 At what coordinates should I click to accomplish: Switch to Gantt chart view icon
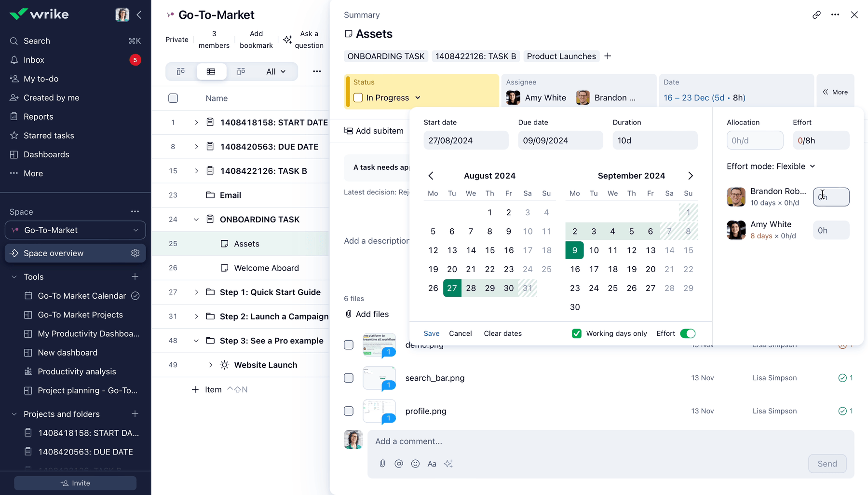[x=241, y=71]
